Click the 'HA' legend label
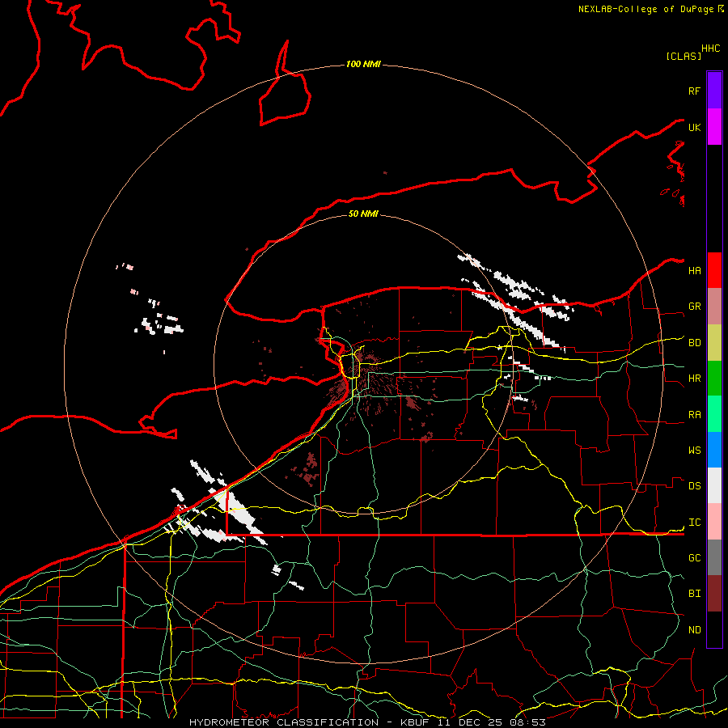Viewport: 728px width, 728px height. pos(694,271)
